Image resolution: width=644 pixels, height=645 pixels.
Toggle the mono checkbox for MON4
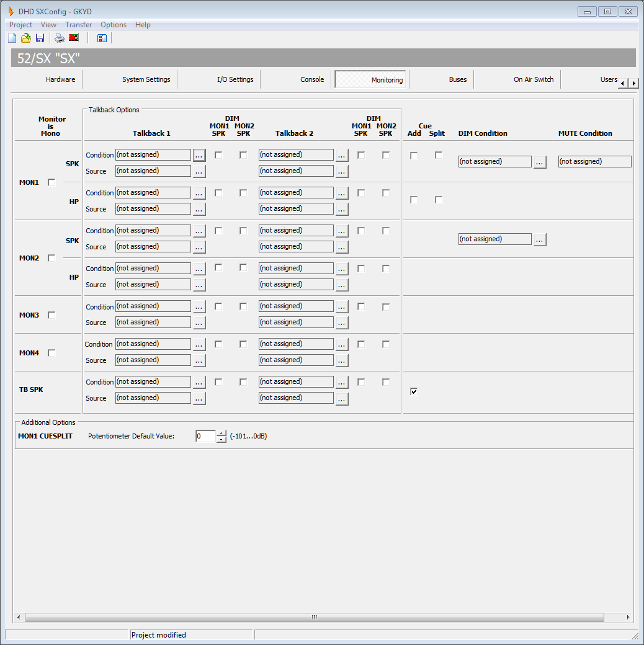point(51,353)
